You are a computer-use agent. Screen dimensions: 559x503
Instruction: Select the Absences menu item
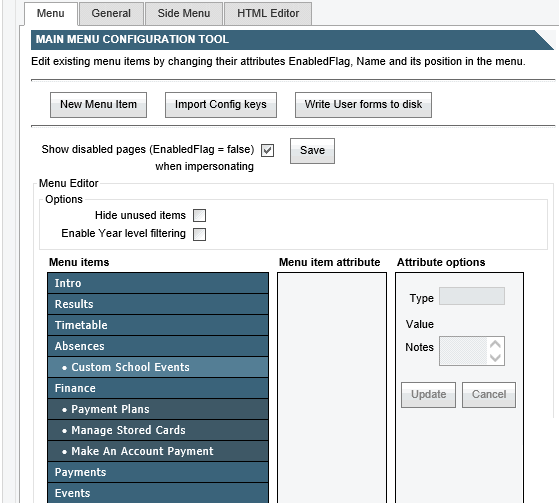[x=158, y=346]
